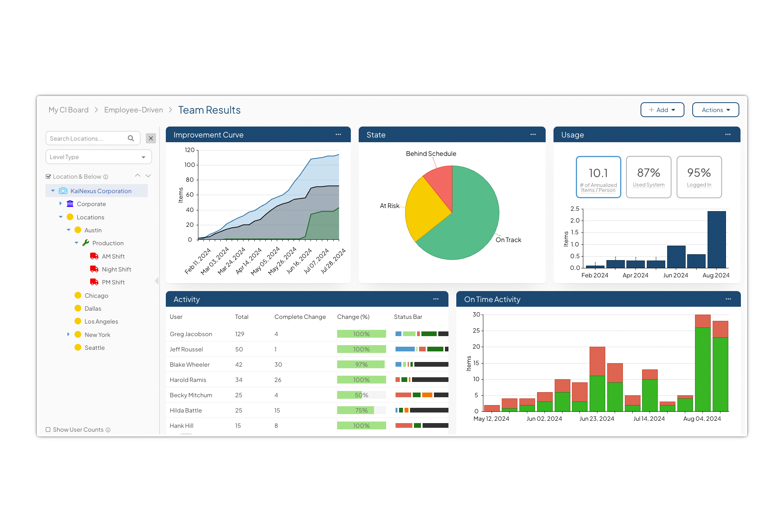Navigate to My CI Board breadcrumb
Image resolution: width=784 pixels, height=532 pixels.
point(68,110)
